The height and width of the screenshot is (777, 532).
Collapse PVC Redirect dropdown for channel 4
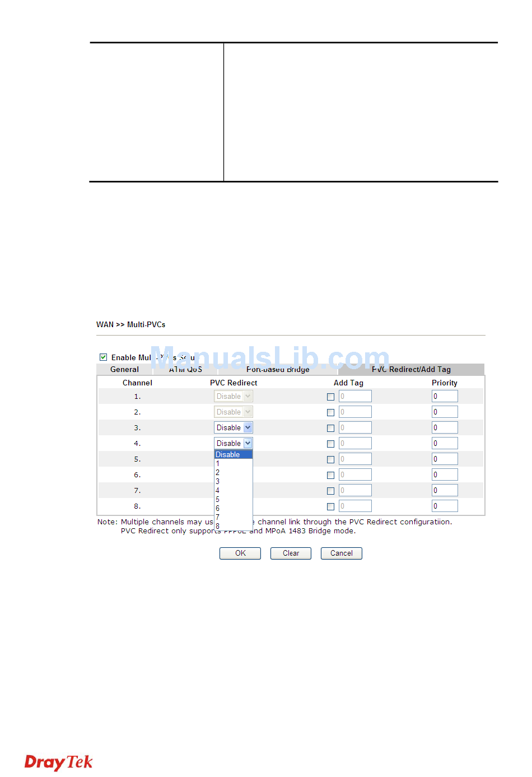(x=234, y=443)
